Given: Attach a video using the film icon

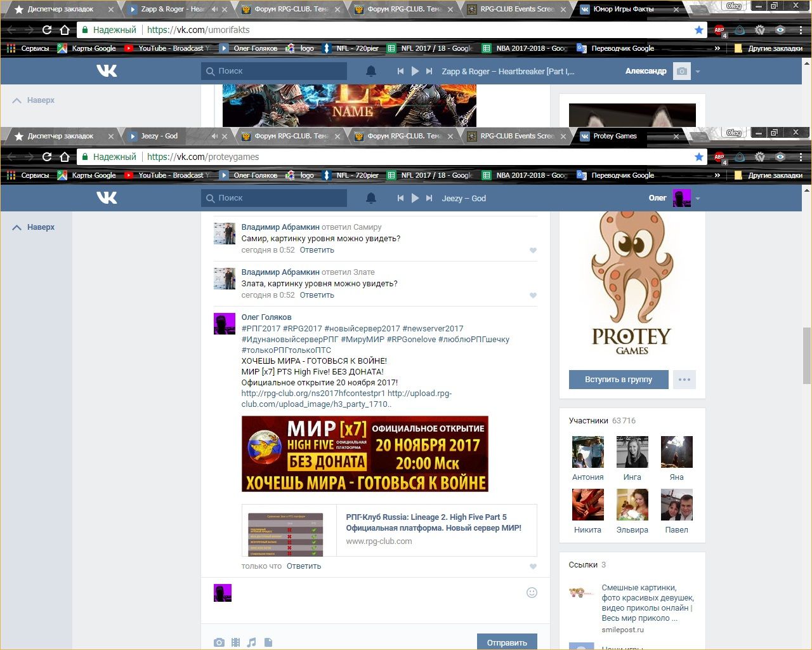Looking at the screenshot, I should tap(235, 642).
